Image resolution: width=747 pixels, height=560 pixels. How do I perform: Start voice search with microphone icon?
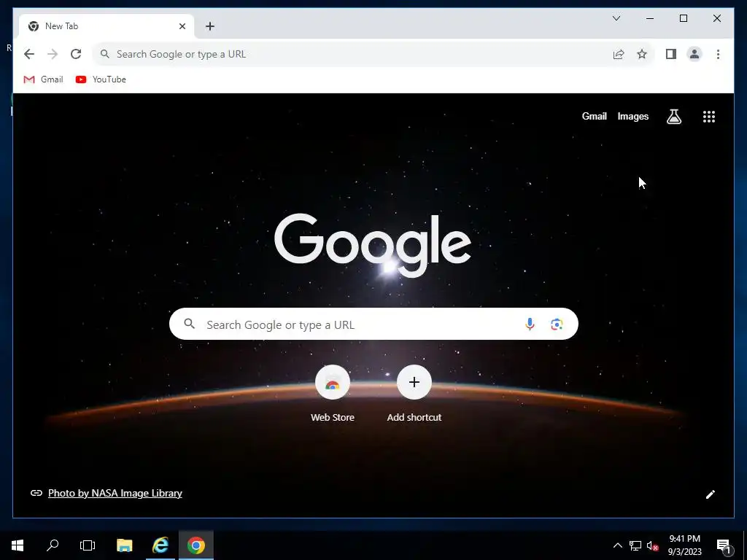pyautogui.click(x=530, y=324)
